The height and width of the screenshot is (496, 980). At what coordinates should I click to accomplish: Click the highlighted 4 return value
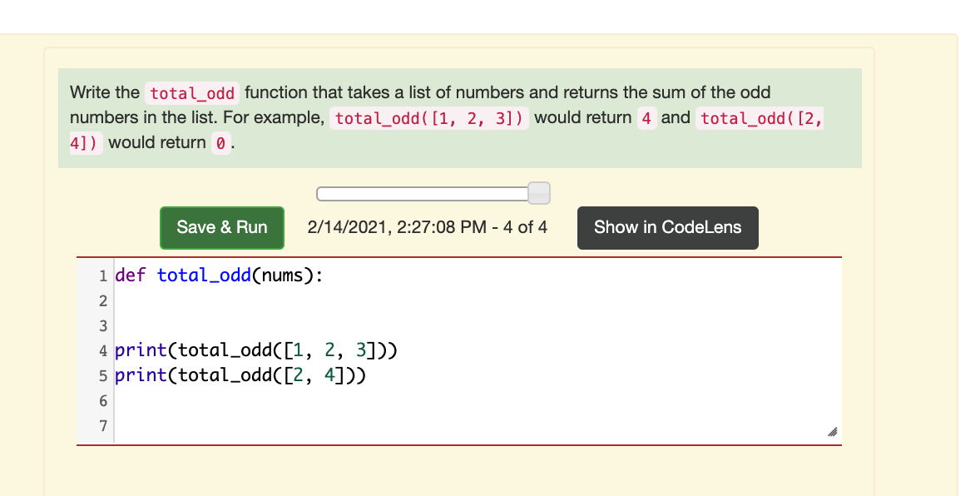(646, 117)
